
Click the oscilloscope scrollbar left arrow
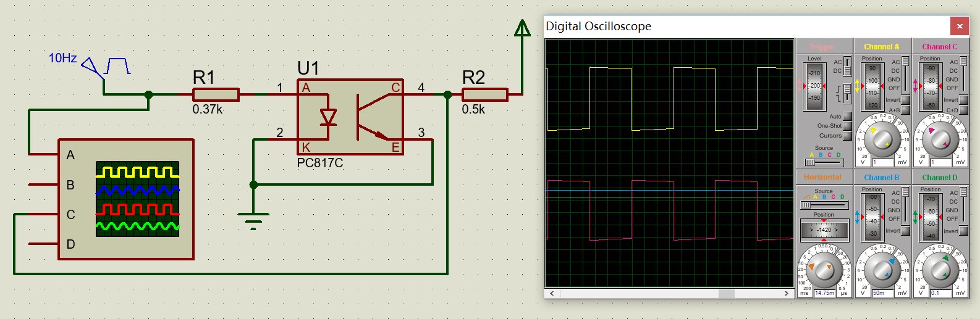coord(552,294)
